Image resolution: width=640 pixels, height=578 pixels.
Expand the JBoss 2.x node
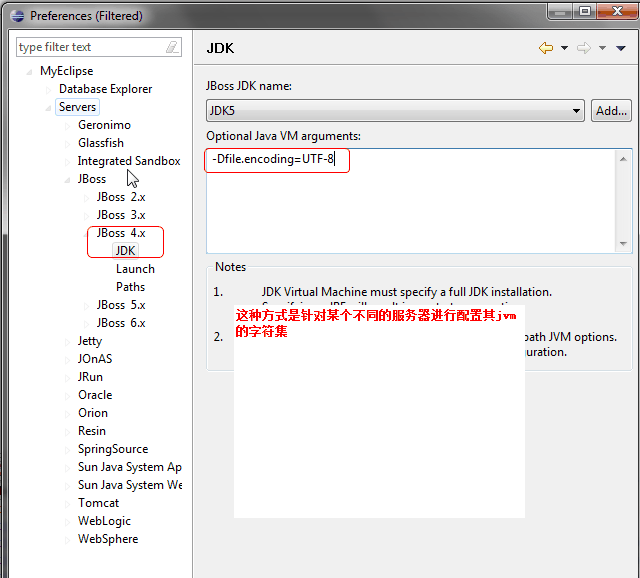click(86, 198)
